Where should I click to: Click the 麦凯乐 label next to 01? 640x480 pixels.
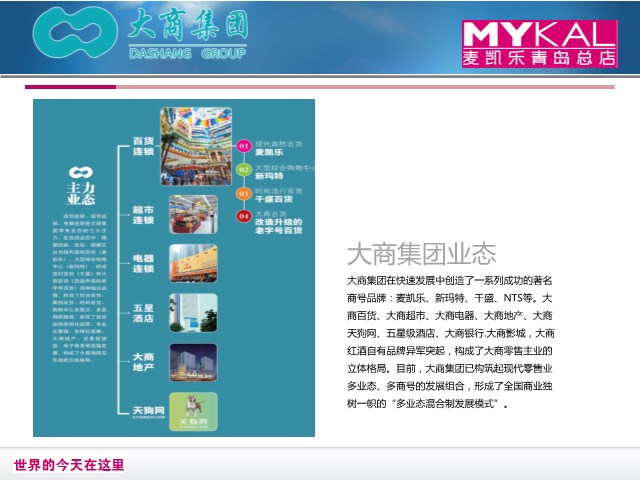coord(269,152)
